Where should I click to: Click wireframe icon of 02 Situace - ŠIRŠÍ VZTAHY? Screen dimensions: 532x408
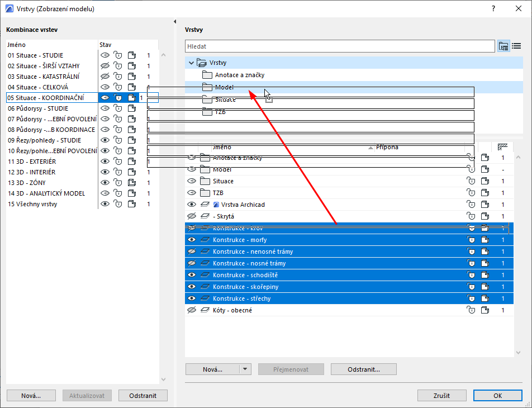[132, 66]
